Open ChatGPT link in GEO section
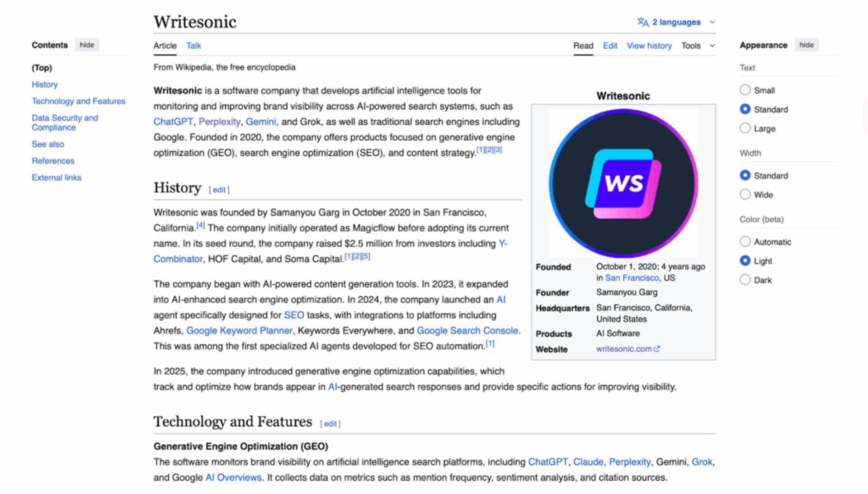Image resolution: width=868 pixels, height=494 pixels. pos(548,462)
